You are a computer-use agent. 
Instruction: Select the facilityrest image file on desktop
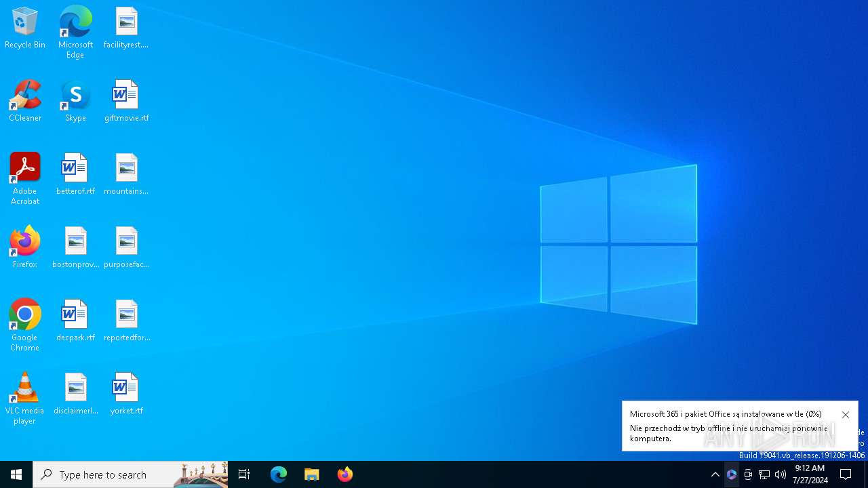tap(126, 28)
